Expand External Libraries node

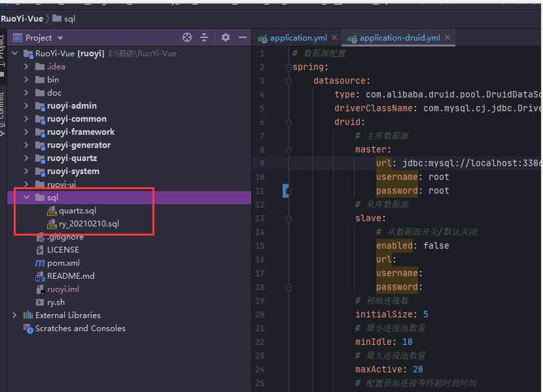tap(14, 315)
